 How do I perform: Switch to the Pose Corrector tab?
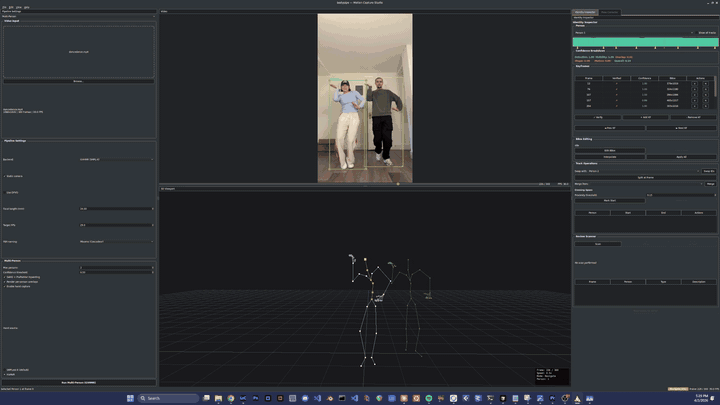point(609,12)
